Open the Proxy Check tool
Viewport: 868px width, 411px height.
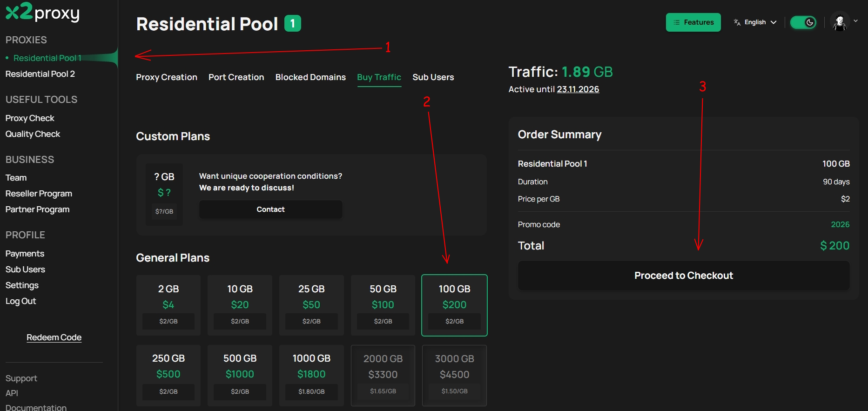click(x=30, y=118)
